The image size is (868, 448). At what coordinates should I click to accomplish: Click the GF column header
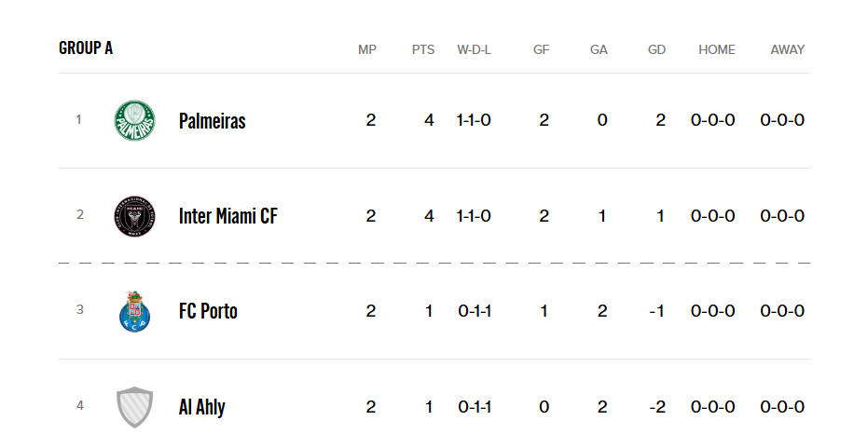541,49
